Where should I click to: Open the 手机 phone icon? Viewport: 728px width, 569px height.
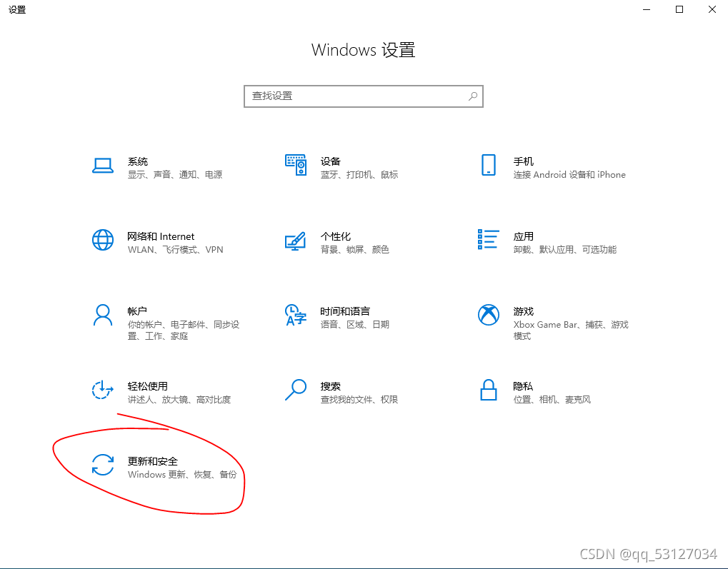pyautogui.click(x=489, y=165)
